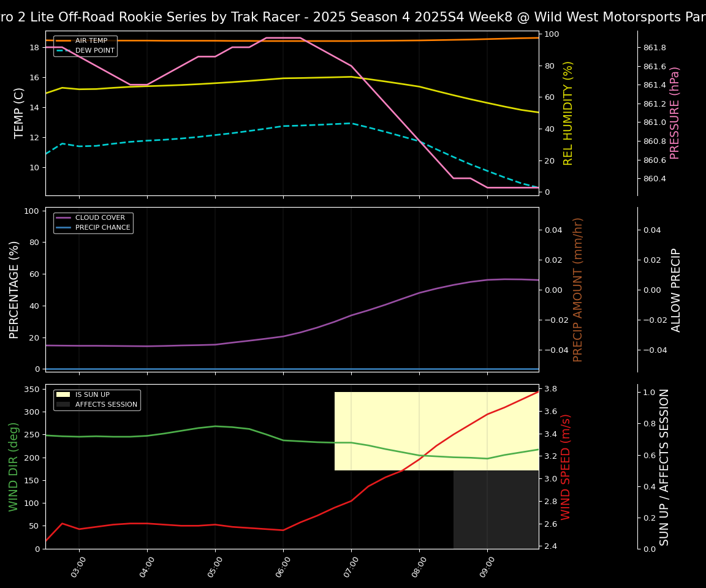Click the DEW POINT legend entry

94,51
